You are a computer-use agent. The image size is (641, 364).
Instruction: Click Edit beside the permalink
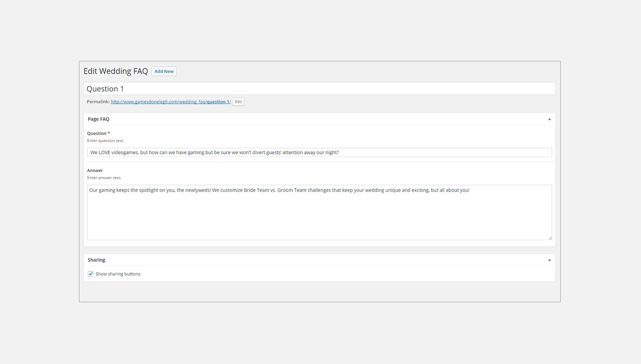pyautogui.click(x=238, y=101)
